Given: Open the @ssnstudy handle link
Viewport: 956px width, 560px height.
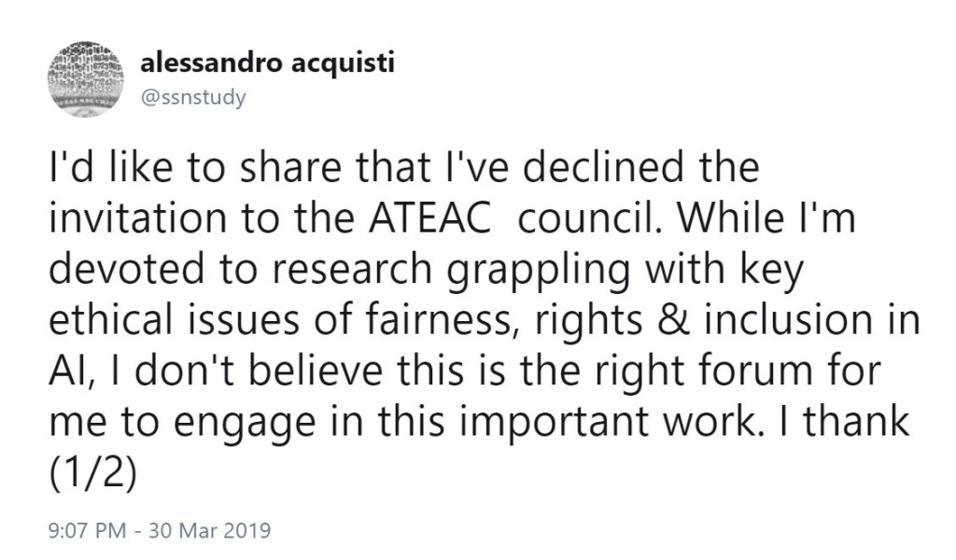Looking at the screenshot, I should coord(193,97).
